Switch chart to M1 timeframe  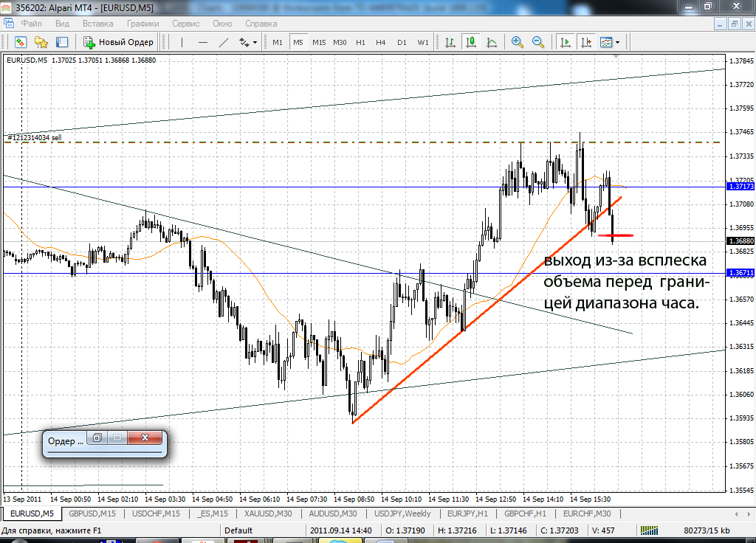pyautogui.click(x=278, y=42)
